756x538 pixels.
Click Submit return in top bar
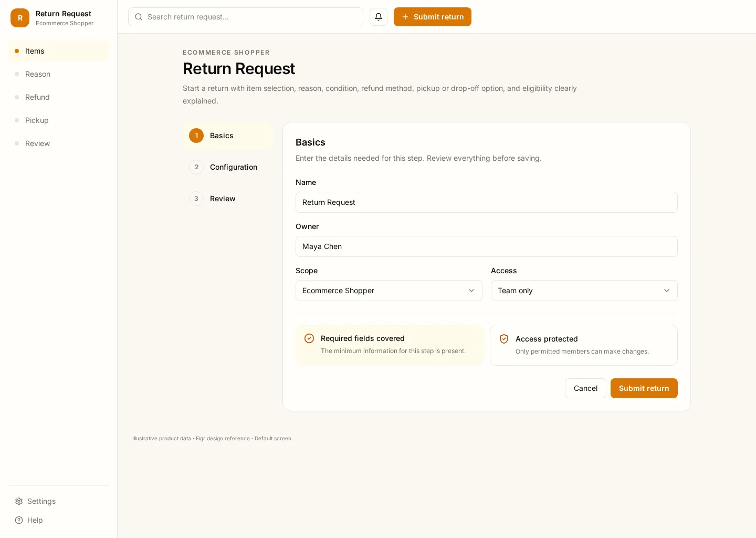433,17
